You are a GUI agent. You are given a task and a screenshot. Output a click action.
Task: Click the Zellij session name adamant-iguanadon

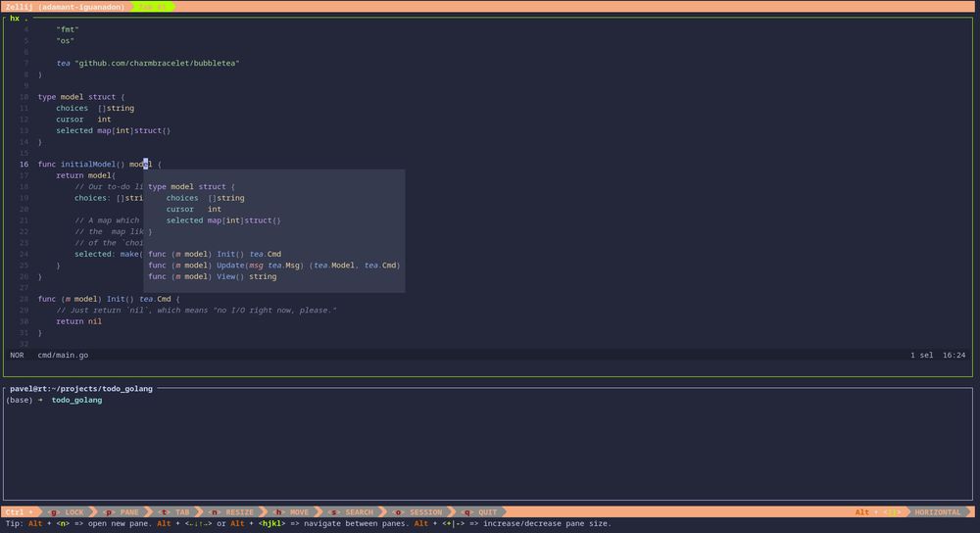[x=81, y=6]
